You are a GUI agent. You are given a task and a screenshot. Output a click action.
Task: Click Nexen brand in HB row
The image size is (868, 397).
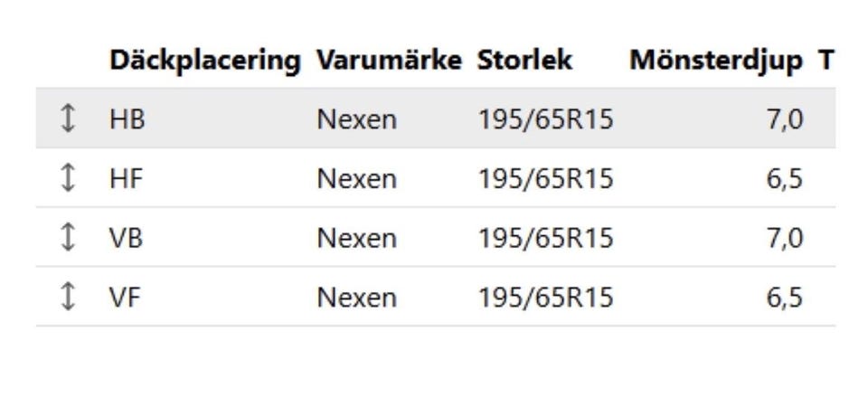click(x=356, y=119)
